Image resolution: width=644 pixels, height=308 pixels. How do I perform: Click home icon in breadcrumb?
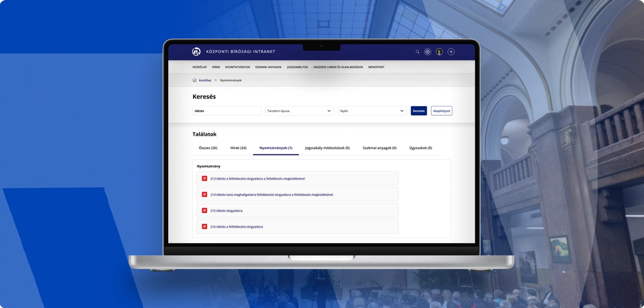[x=194, y=80]
